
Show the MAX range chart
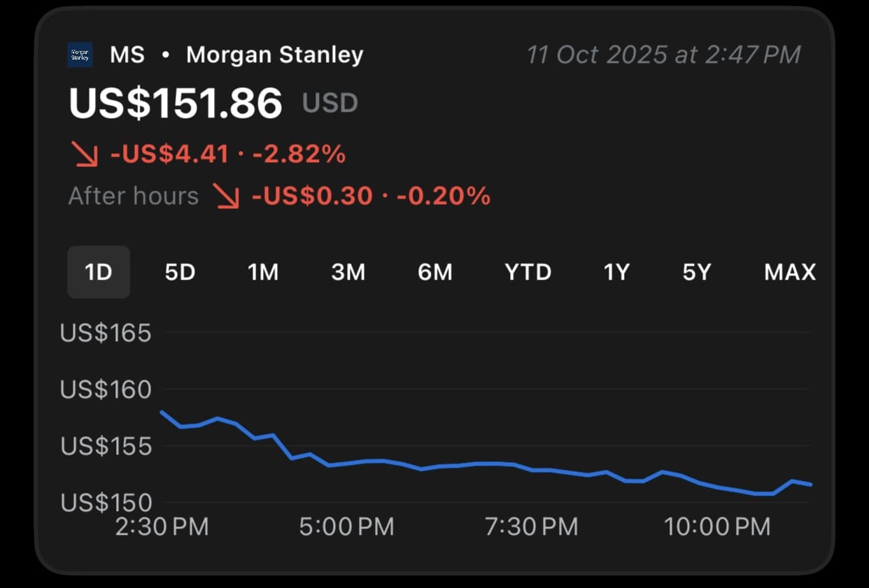point(790,272)
